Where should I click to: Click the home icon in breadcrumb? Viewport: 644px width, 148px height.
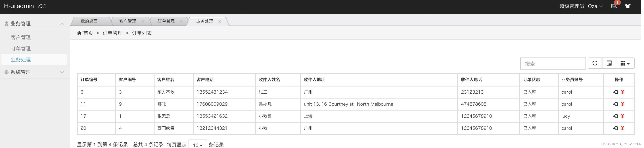[x=79, y=33]
